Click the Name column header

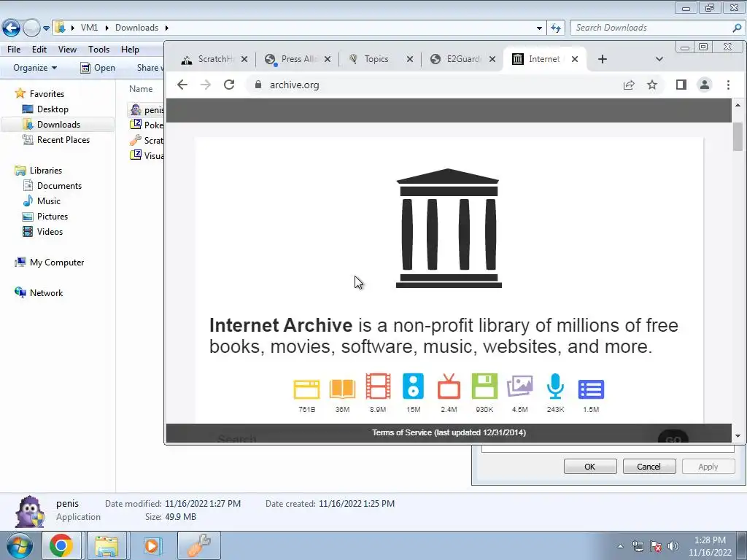click(141, 88)
